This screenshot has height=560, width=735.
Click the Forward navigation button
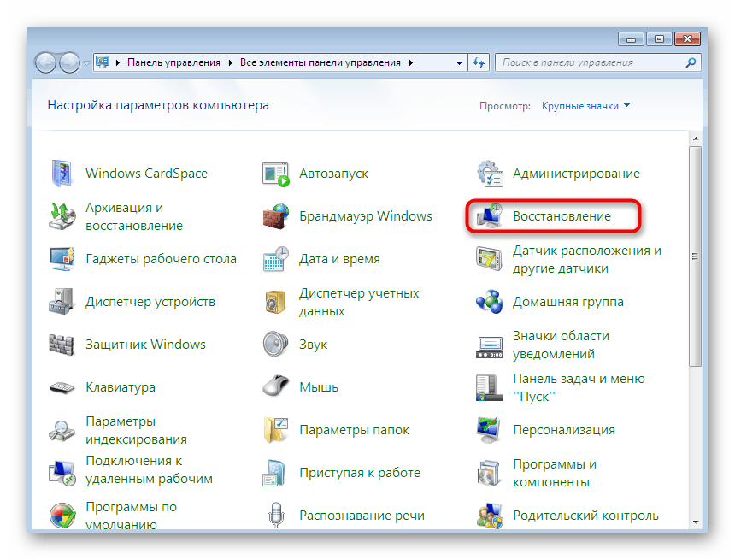(x=69, y=63)
